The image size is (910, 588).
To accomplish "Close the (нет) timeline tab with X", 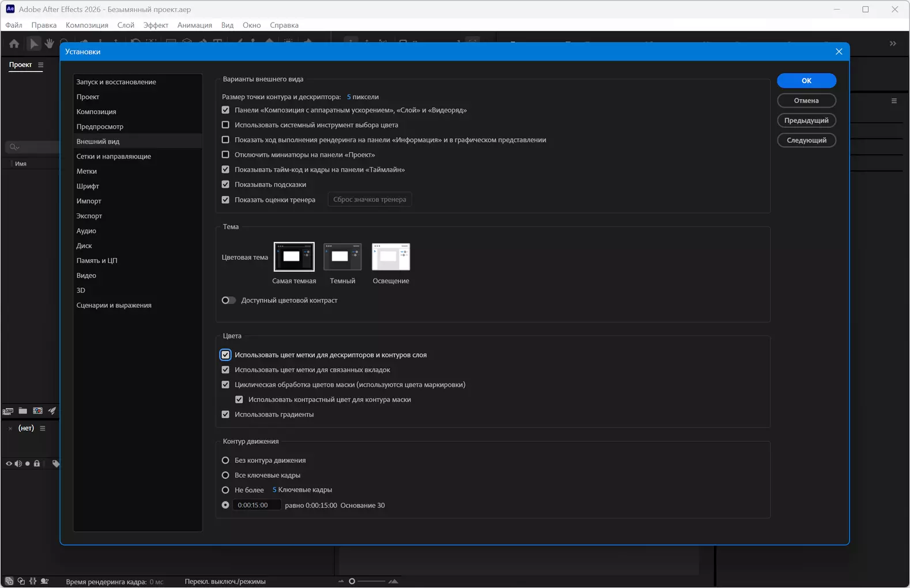I will pyautogui.click(x=10, y=428).
